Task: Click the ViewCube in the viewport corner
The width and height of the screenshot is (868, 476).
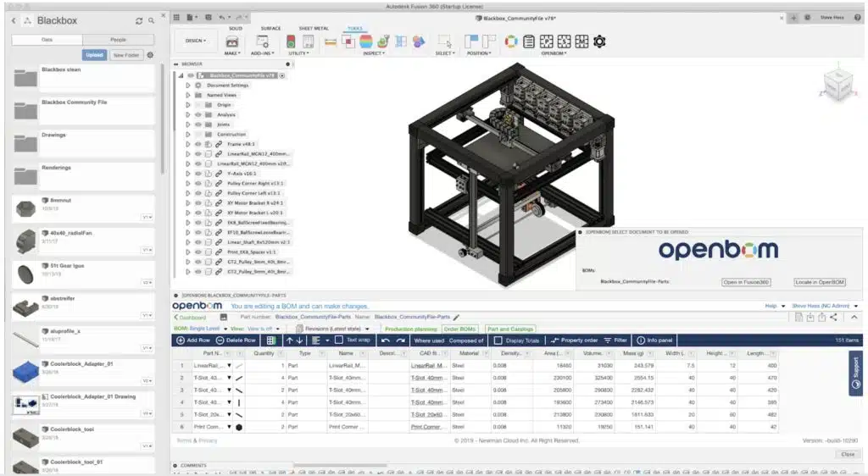Action: [837, 85]
